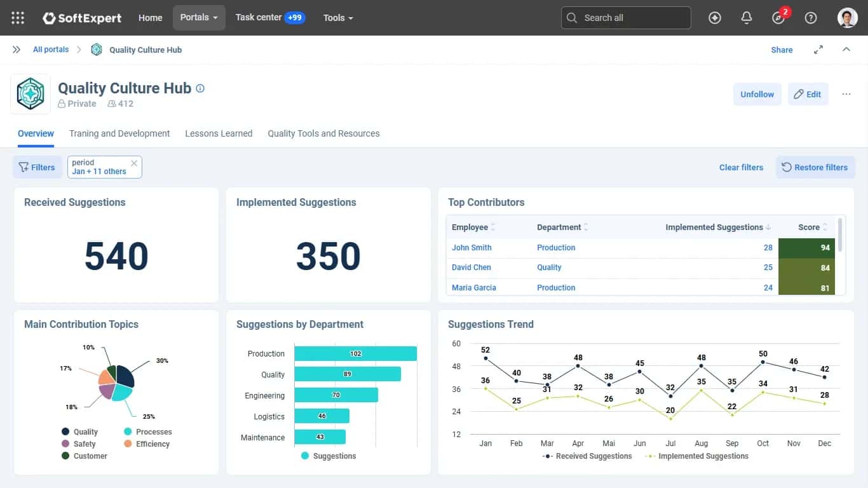Switch to Traning and Development tab
The height and width of the screenshot is (488, 868).
(x=119, y=133)
